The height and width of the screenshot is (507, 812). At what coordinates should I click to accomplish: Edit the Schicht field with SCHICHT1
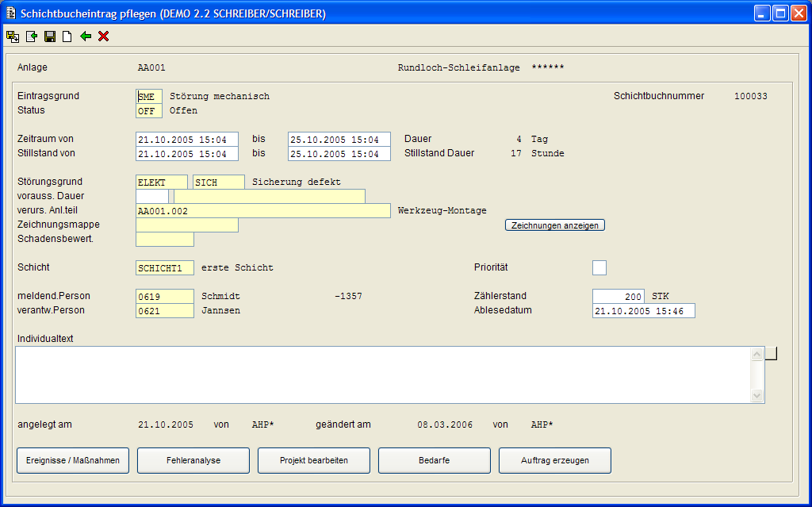pos(165,268)
